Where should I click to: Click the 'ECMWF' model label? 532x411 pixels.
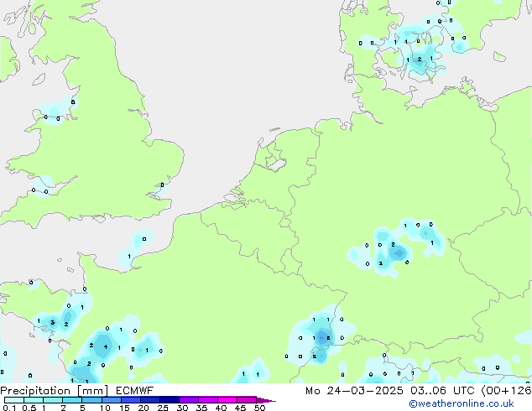tap(135, 391)
